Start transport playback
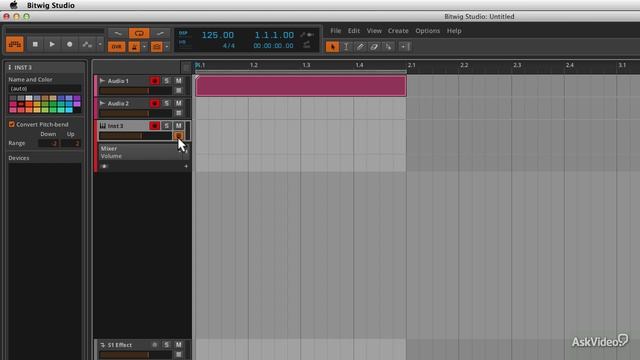 [52, 44]
